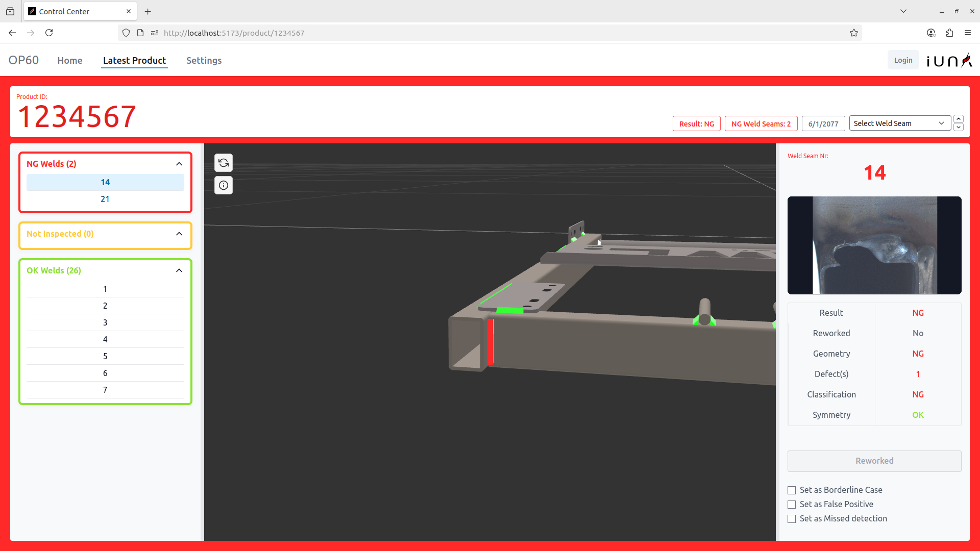Collapse the NG Welds section

point(179,163)
